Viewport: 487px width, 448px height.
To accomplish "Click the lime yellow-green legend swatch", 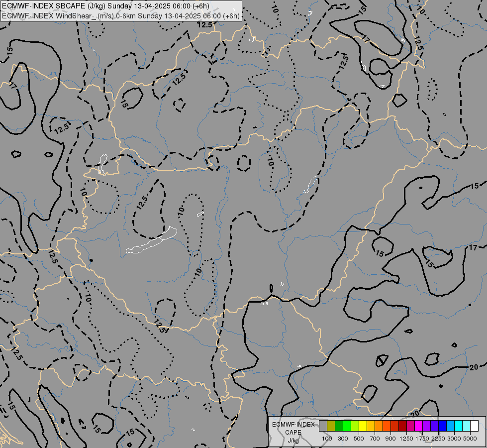I will tap(355, 426).
